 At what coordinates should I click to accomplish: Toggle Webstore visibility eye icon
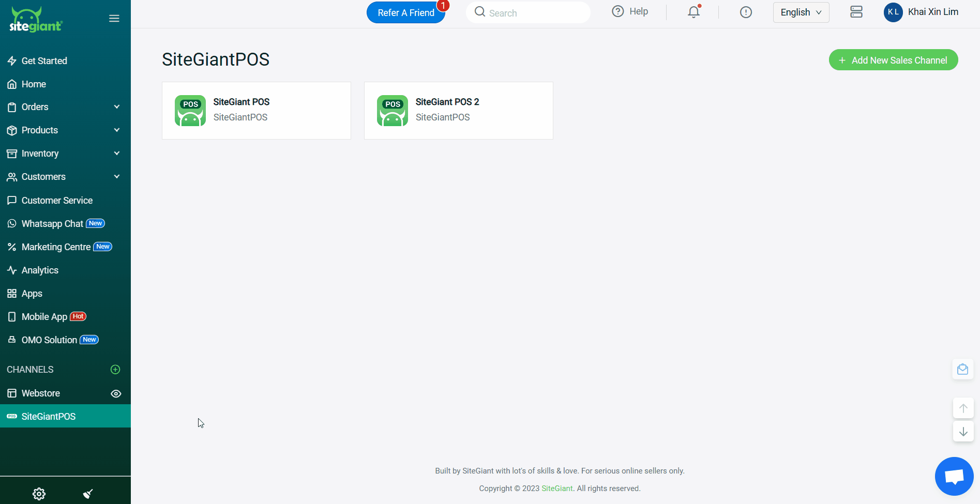(116, 393)
